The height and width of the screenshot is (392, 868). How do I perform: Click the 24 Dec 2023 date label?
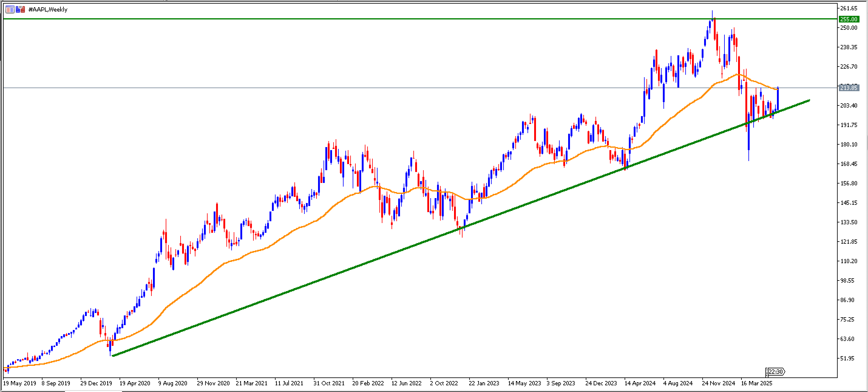[601, 383]
